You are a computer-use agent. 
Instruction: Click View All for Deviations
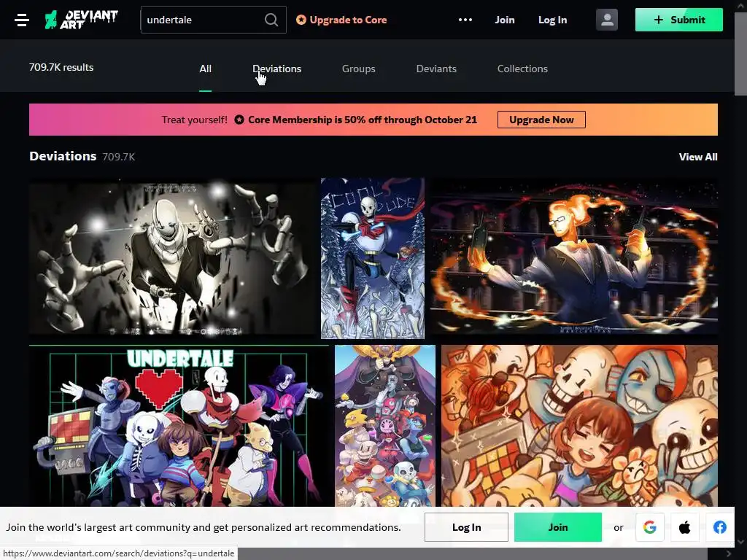pyautogui.click(x=698, y=157)
